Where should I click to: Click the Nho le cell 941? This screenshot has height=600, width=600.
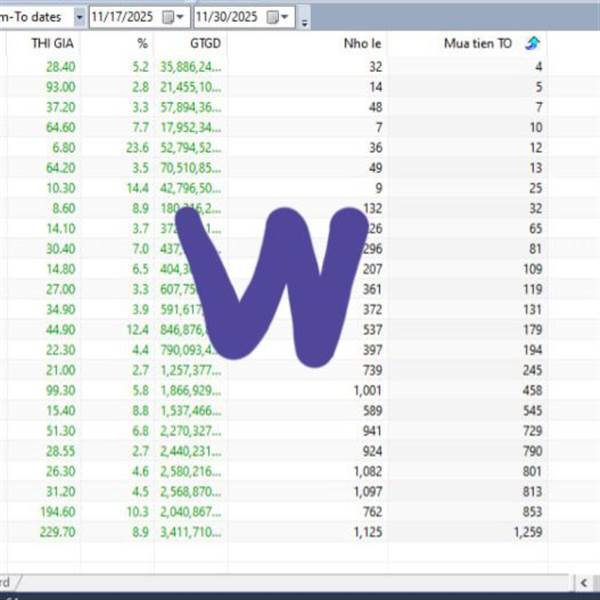(372, 431)
